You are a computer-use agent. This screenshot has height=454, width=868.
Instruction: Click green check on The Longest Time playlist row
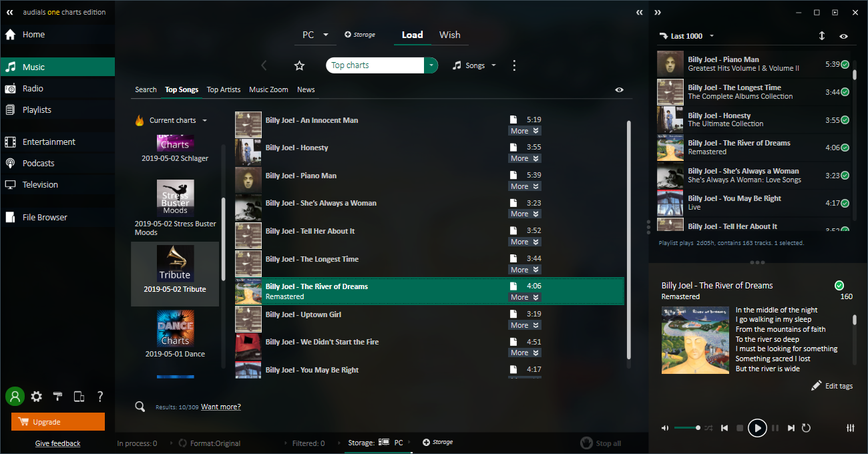pos(845,92)
